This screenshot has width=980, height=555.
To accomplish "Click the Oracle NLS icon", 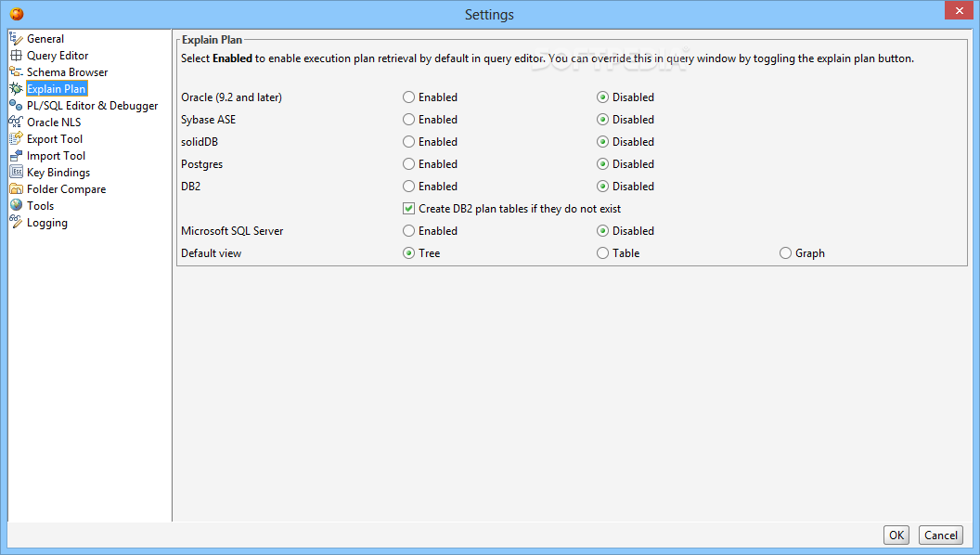I will coord(17,122).
